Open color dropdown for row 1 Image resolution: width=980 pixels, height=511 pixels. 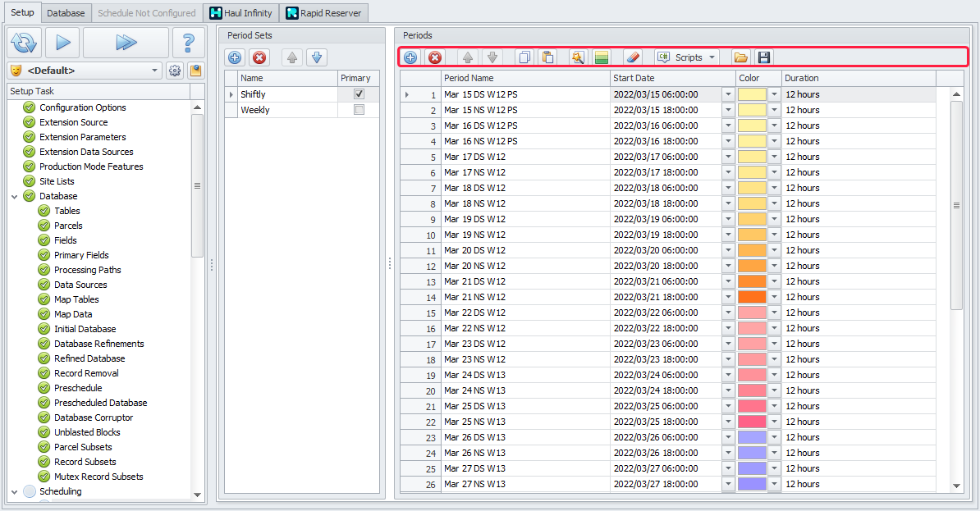pos(774,94)
